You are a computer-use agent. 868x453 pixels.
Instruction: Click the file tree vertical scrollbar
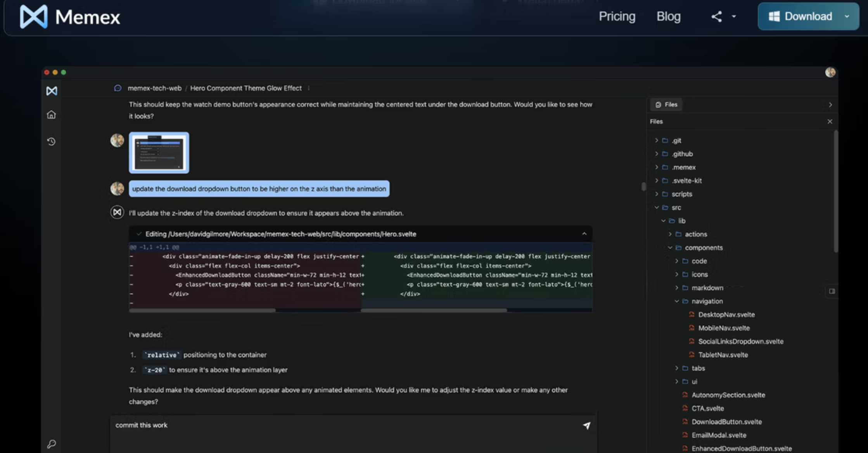(835, 192)
